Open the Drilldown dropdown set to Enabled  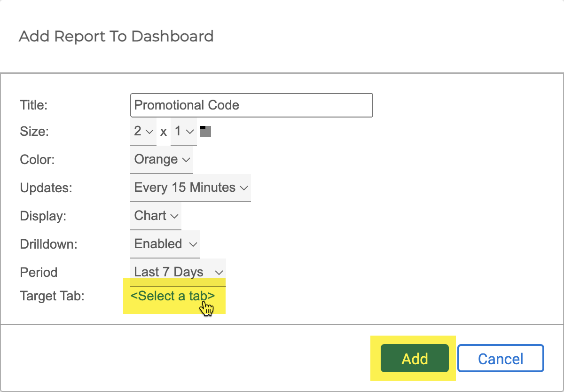click(164, 244)
